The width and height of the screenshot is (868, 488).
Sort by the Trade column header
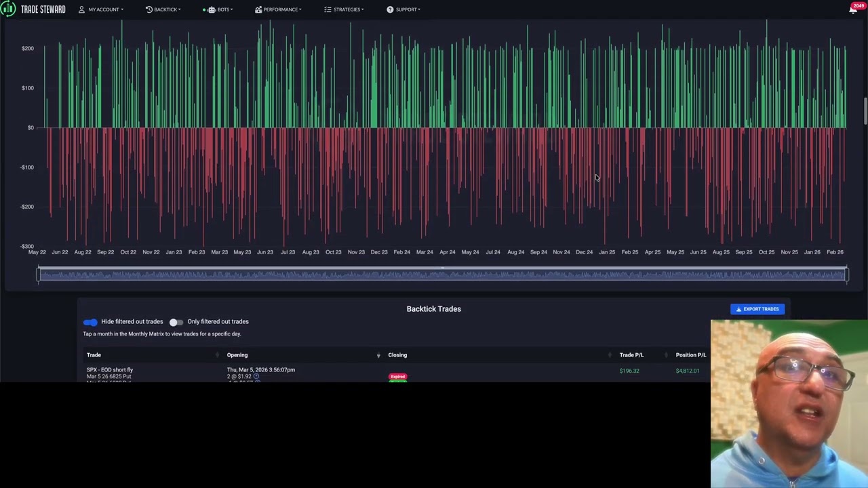(94, 355)
